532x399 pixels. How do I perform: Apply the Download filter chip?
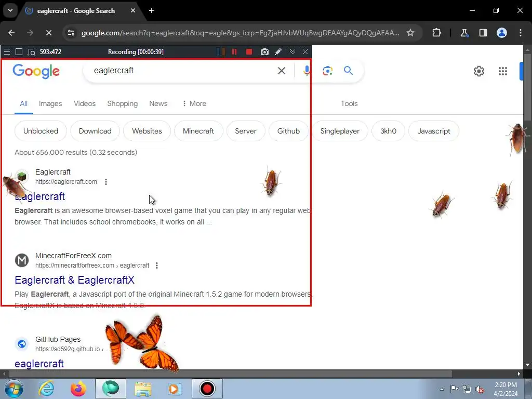95,131
